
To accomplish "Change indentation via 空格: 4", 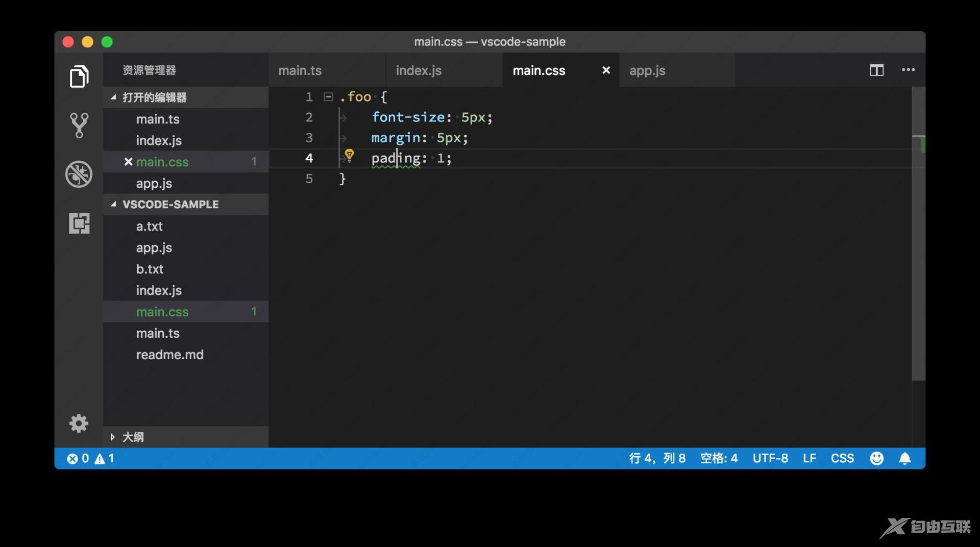I will pyautogui.click(x=719, y=458).
